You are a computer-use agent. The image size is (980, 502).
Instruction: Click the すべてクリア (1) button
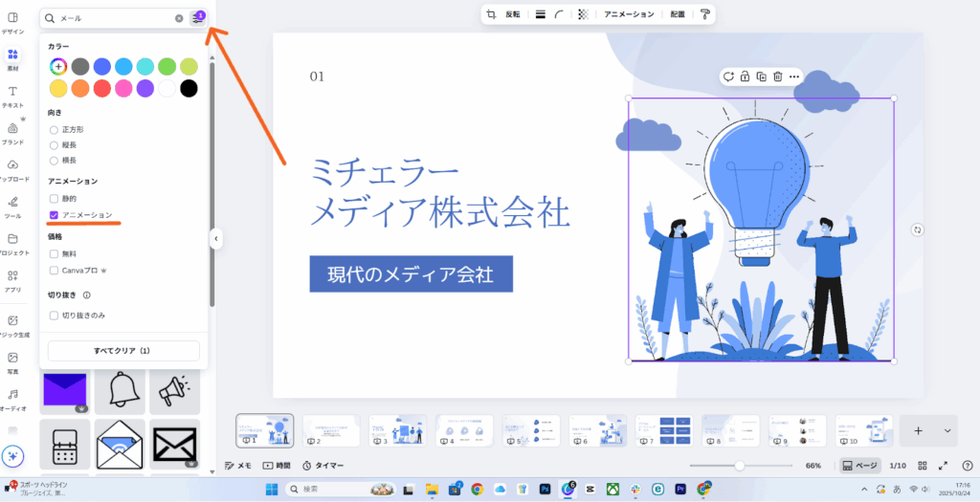click(x=121, y=351)
